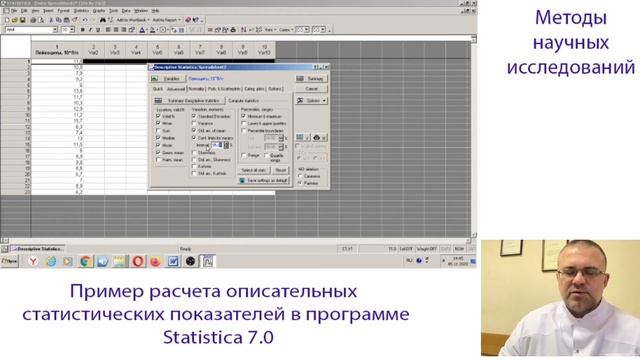Image resolution: width=640 pixels, height=360 pixels.
Task: Open Opera from taskbar
Action: (138, 261)
